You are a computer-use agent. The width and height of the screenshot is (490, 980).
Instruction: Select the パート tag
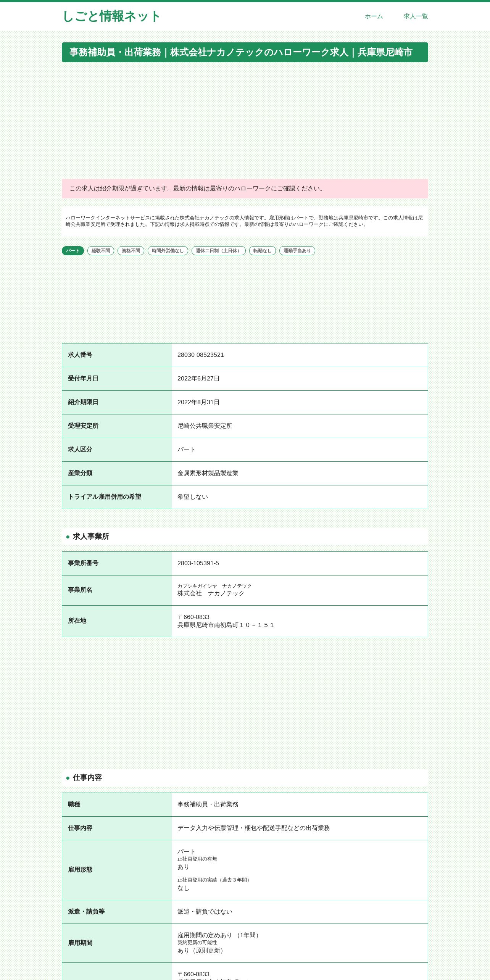[73, 251]
